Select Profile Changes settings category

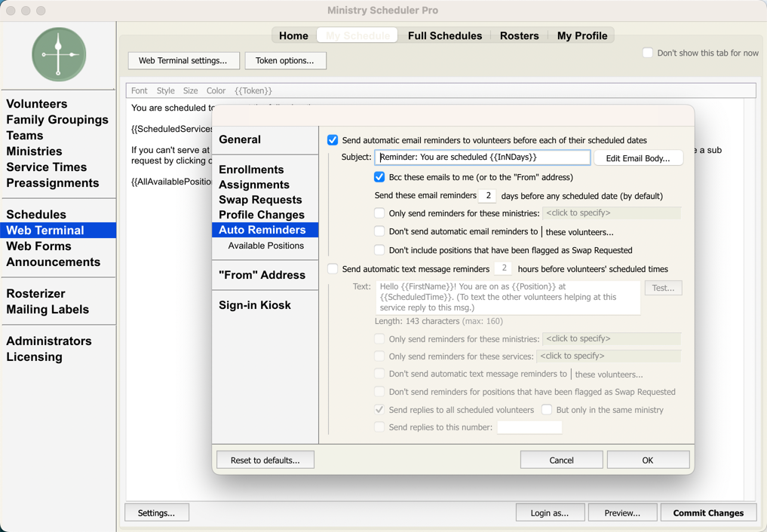pyautogui.click(x=261, y=215)
